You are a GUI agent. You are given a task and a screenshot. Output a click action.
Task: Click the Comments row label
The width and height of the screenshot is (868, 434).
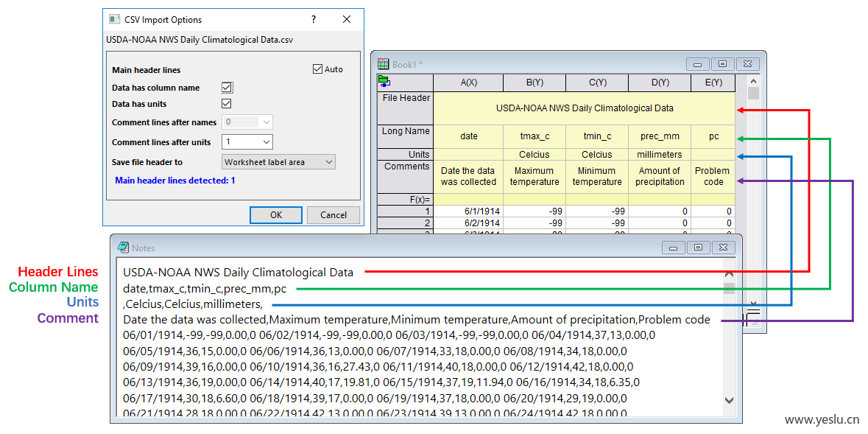click(x=406, y=177)
